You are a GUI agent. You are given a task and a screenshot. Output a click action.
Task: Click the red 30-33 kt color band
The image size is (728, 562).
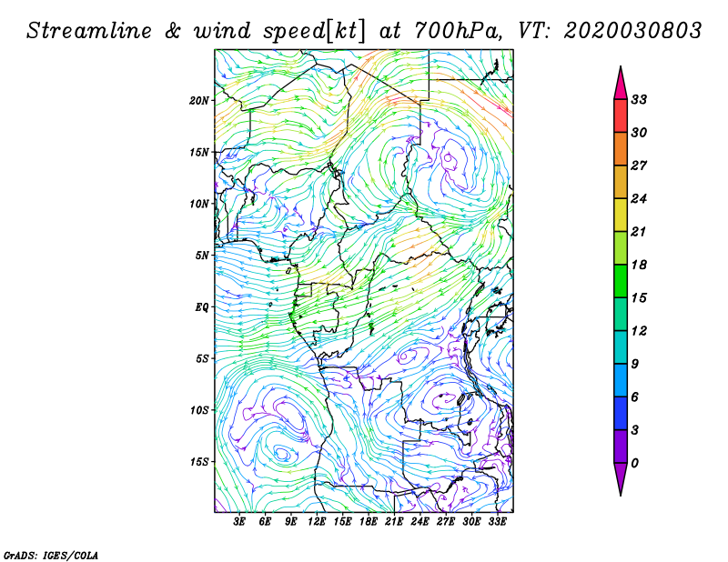pyautogui.click(x=621, y=116)
